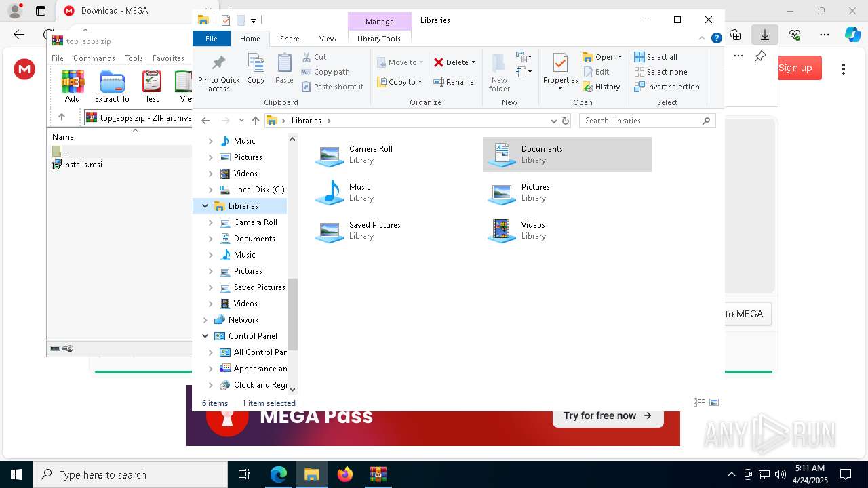The image size is (868, 488).
Task: Click WinRAR Add toolbar icon
Action: coord(73,86)
